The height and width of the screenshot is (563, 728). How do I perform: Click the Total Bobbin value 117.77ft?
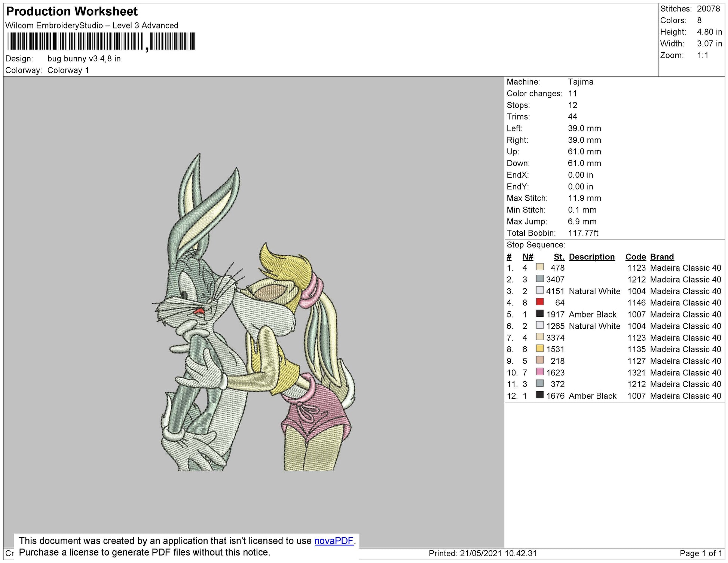(583, 233)
